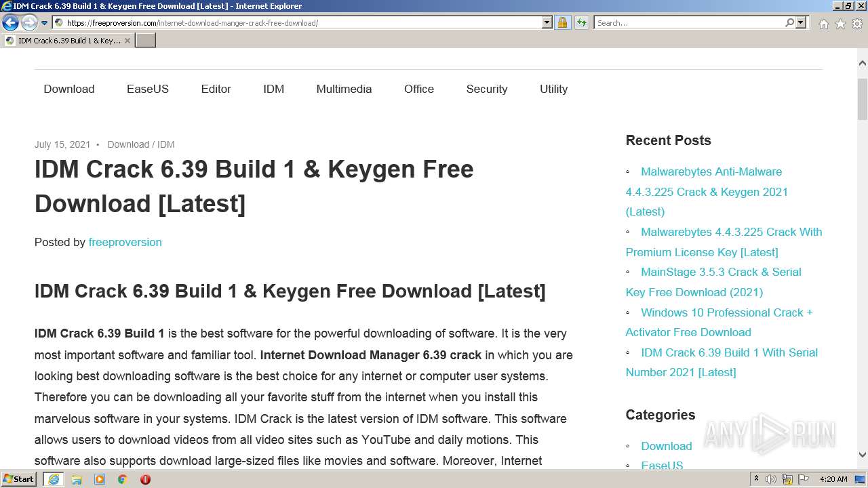Click the July 15, 2021 post date
Image resolution: width=868 pixels, height=488 pixels.
(62, 144)
